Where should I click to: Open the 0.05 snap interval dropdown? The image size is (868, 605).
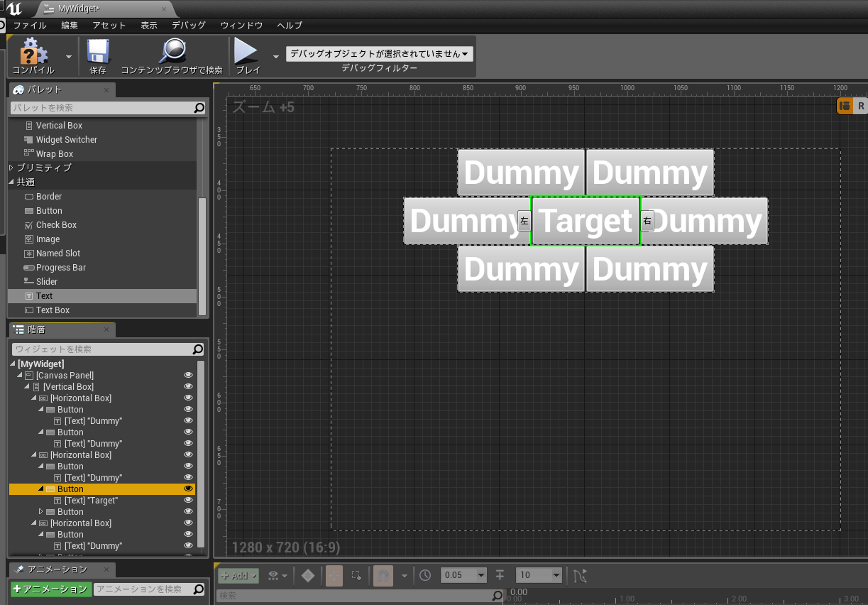[x=463, y=575]
